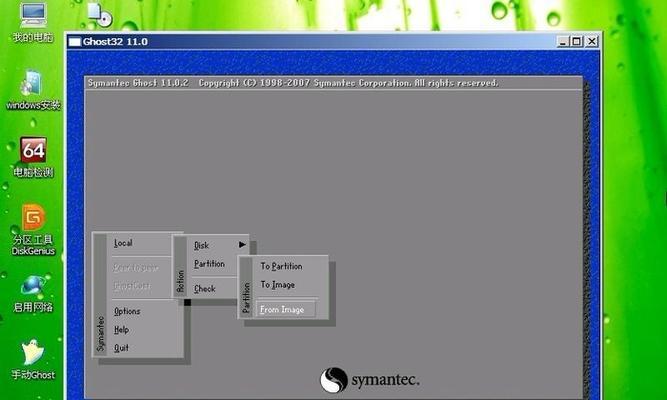Choose Check in the Action submenu
Image resolution: width=667 pixels, height=400 pixels.
click(x=205, y=289)
